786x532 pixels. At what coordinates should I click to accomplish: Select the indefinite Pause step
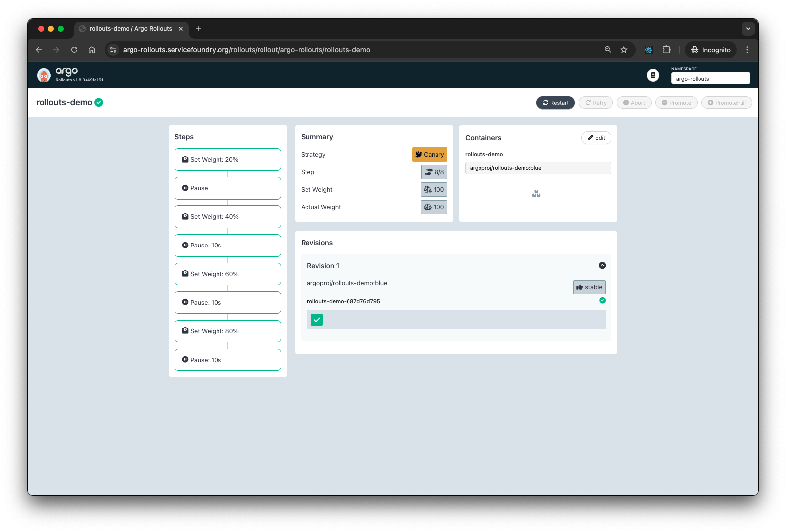[228, 188]
